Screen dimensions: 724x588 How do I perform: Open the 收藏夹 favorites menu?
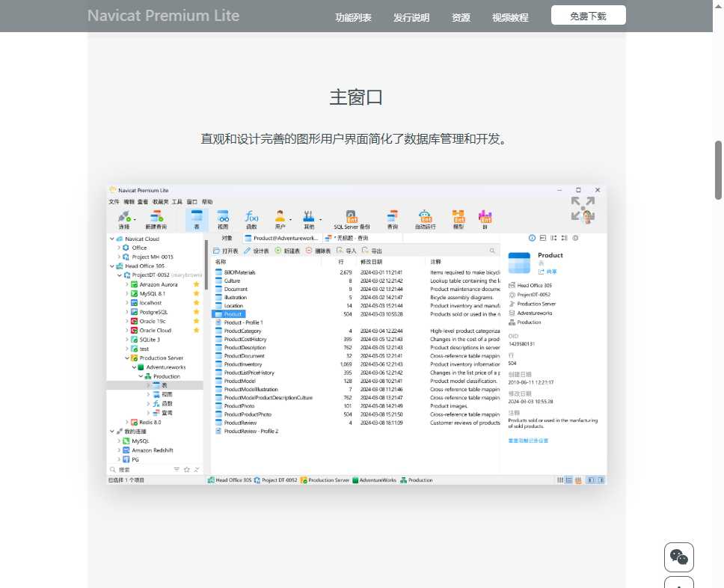pyautogui.click(x=160, y=202)
